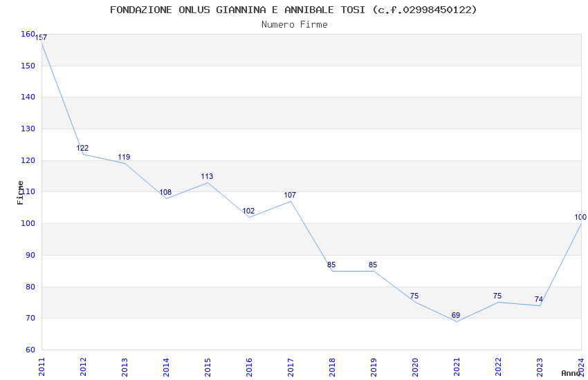Click the data label 113
The height and width of the screenshot is (380, 588).
point(207,176)
